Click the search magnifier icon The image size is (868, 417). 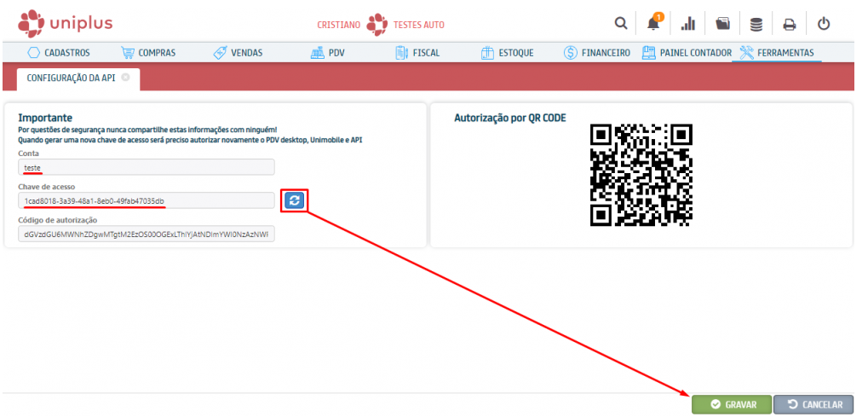[621, 24]
